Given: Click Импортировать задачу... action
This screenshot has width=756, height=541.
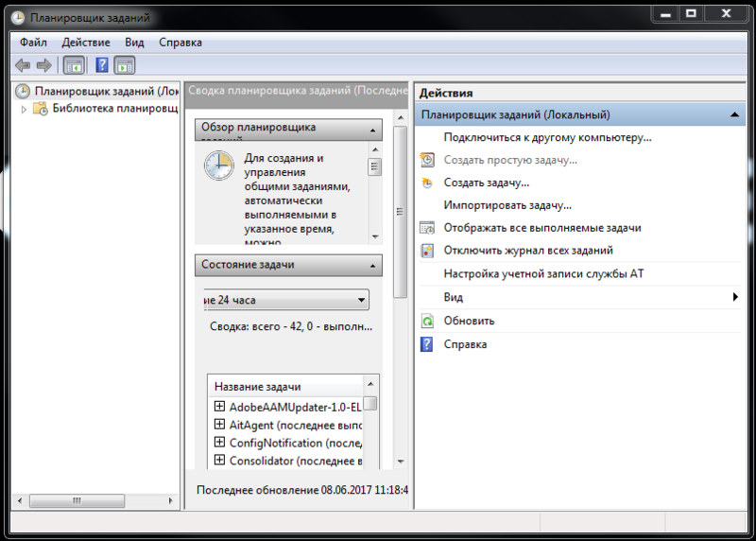Looking at the screenshot, I should pyautogui.click(x=507, y=205).
